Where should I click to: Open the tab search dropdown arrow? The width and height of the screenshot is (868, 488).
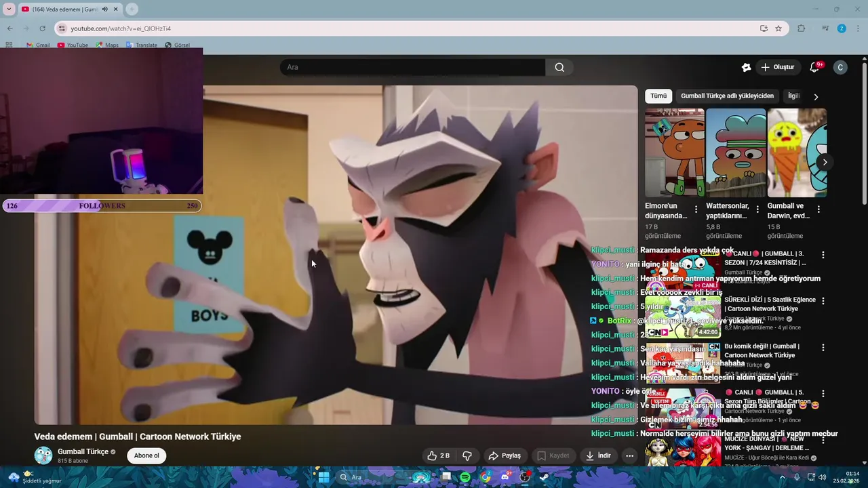[x=9, y=9]
